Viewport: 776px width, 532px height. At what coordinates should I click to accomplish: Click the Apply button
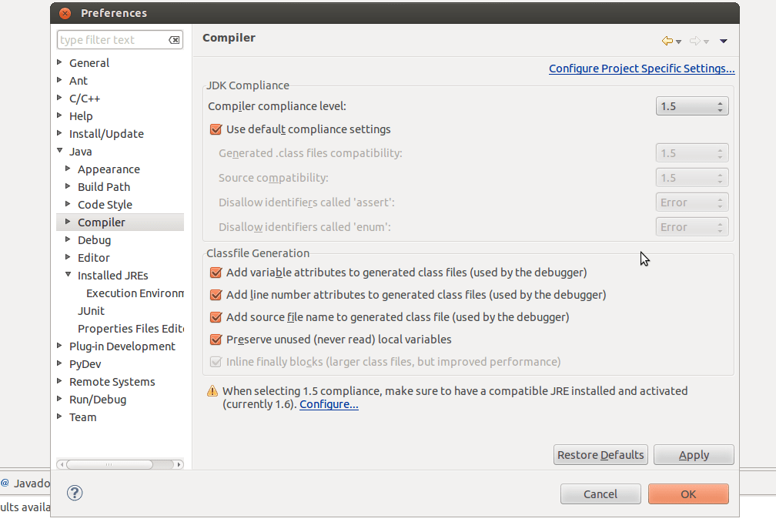tap(694, 455)
